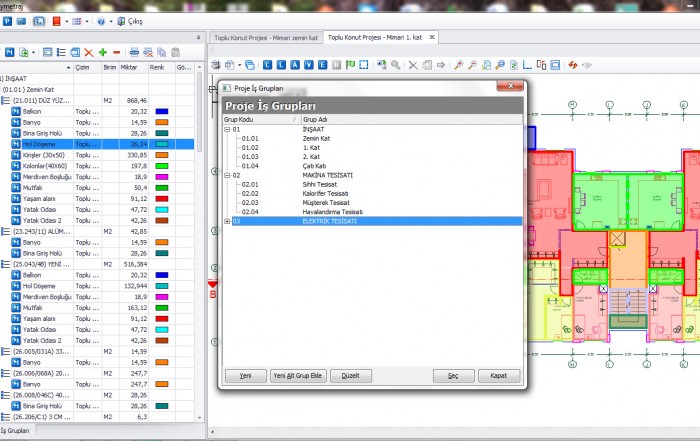The image size is (700, 441).
Task: Switch to Mimari zemin kat tab
Action: [268, 37]
